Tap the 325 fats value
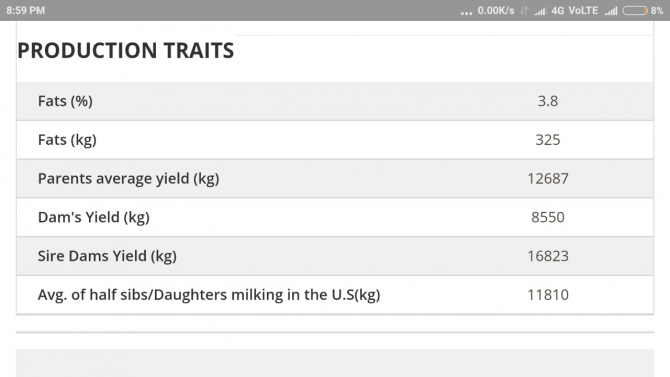The height and width of the screenshot is (377, 670). point(548,140)
